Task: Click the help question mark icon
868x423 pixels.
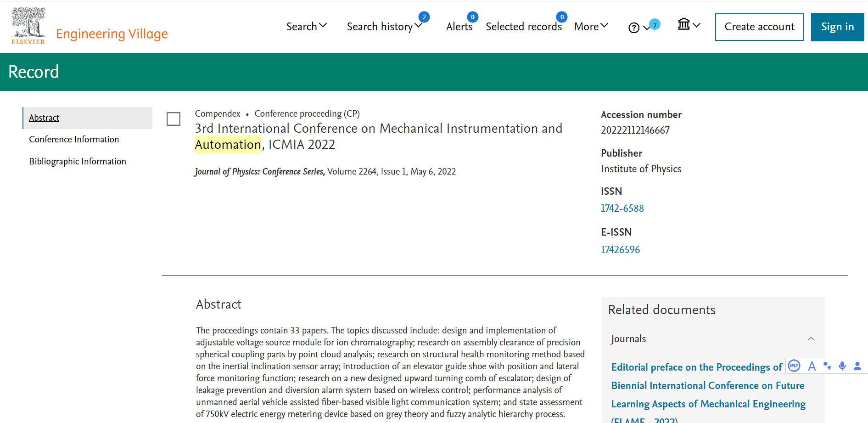Action: pos(634,28)
